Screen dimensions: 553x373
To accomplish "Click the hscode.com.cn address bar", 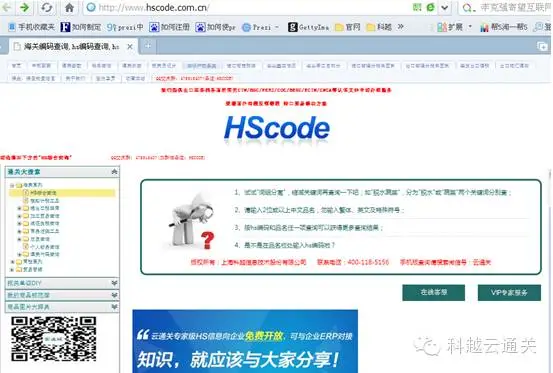I will [x=247, y=7].
